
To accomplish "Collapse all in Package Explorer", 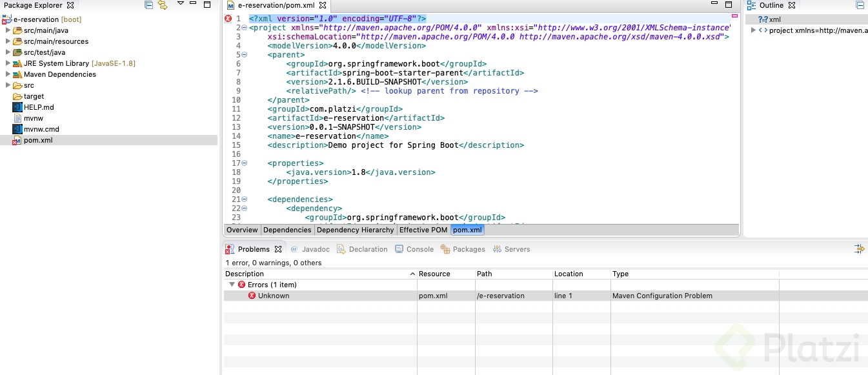I will click(149, 5).
